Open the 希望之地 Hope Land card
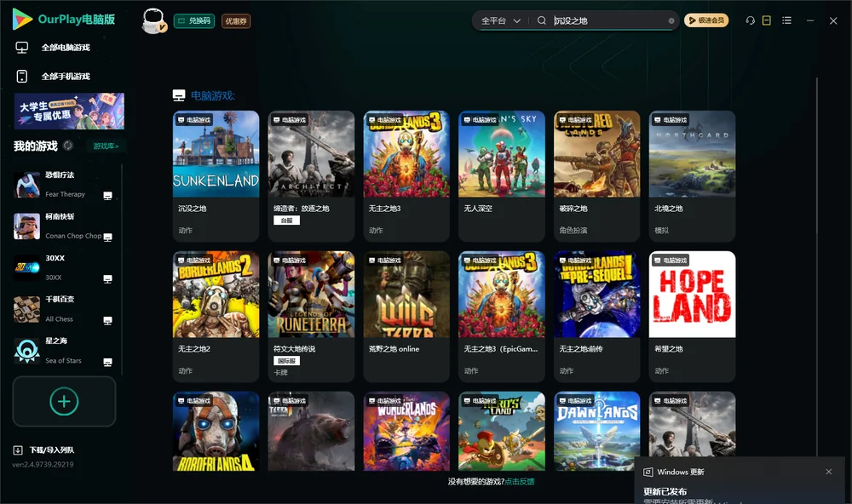Screen dimensions: 852x504 [692, 317]
